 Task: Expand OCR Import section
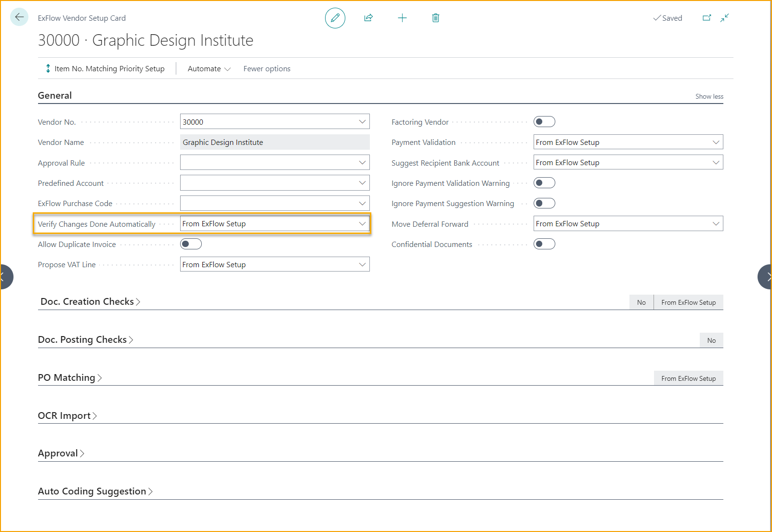click(x=67, y=415)
